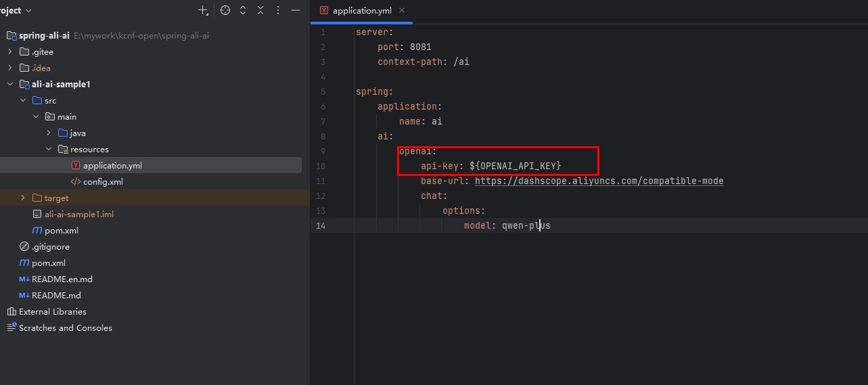This screenshot has width=868, height=385.
Task: Expand the .gitee folder
Action: [x=10, y=52]
